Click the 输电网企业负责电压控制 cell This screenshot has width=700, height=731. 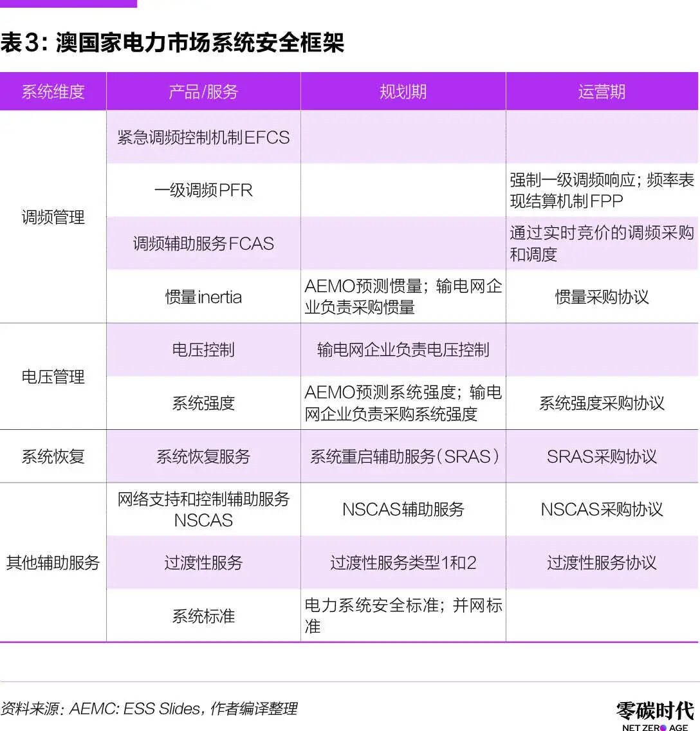pos(403,350)
